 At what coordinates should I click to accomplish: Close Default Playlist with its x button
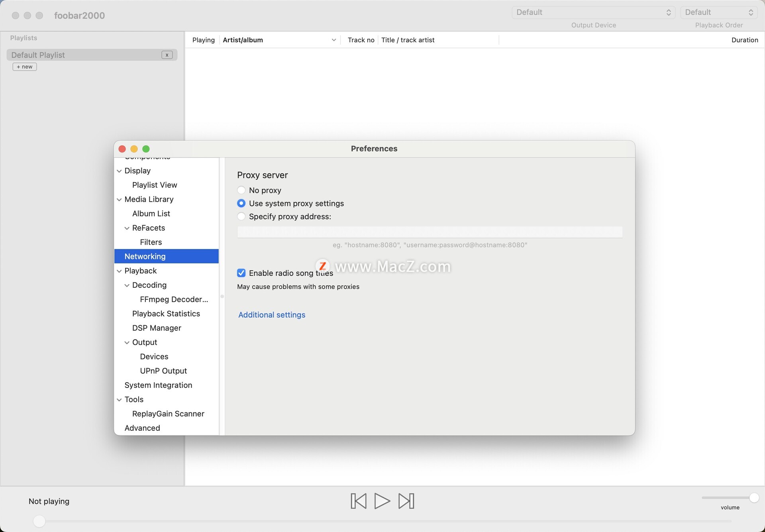(x=167, y=55)
